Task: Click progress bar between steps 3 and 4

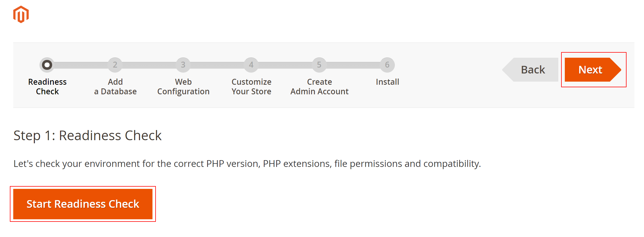Action: click(217, 65)
